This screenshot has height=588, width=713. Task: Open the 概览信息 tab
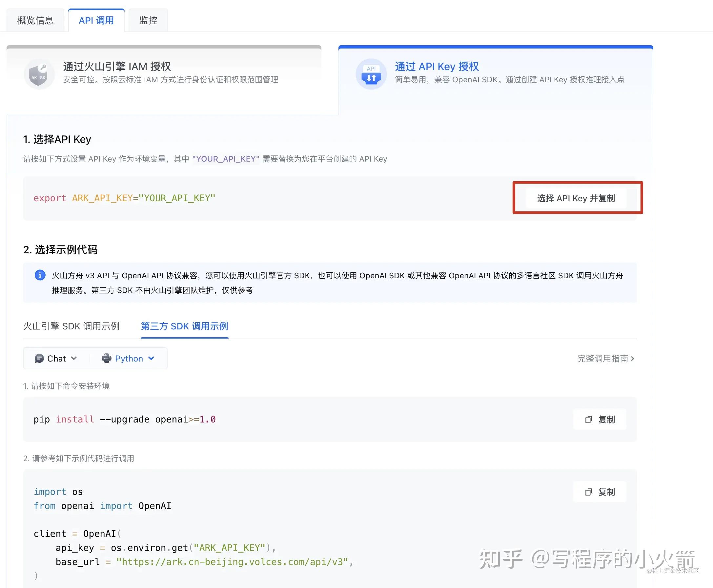tap(35, 20)
